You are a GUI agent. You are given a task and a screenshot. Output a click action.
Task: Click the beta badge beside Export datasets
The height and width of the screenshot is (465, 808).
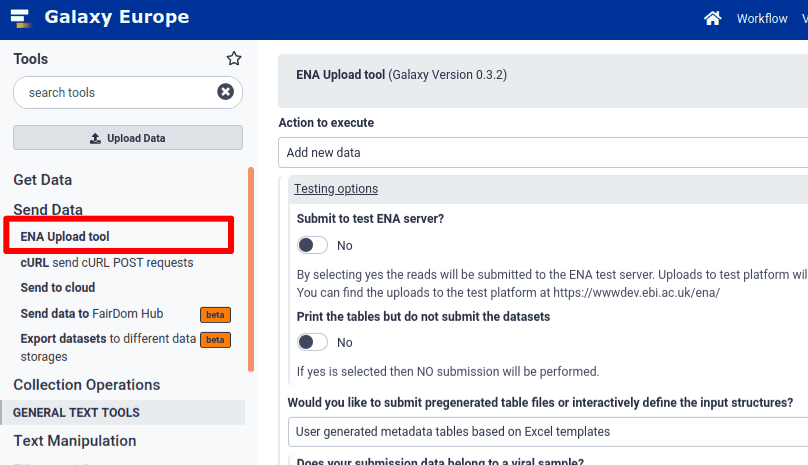click(215, 340)
